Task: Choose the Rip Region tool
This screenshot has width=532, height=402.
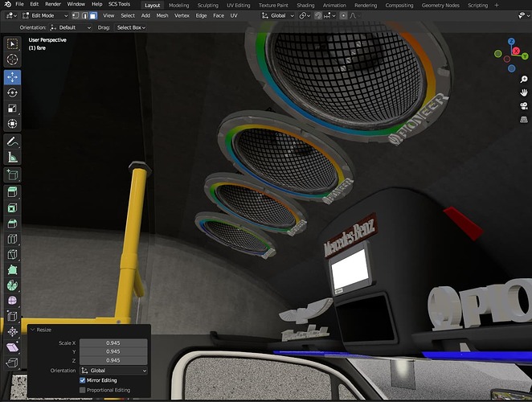Action: click(13, 363)
